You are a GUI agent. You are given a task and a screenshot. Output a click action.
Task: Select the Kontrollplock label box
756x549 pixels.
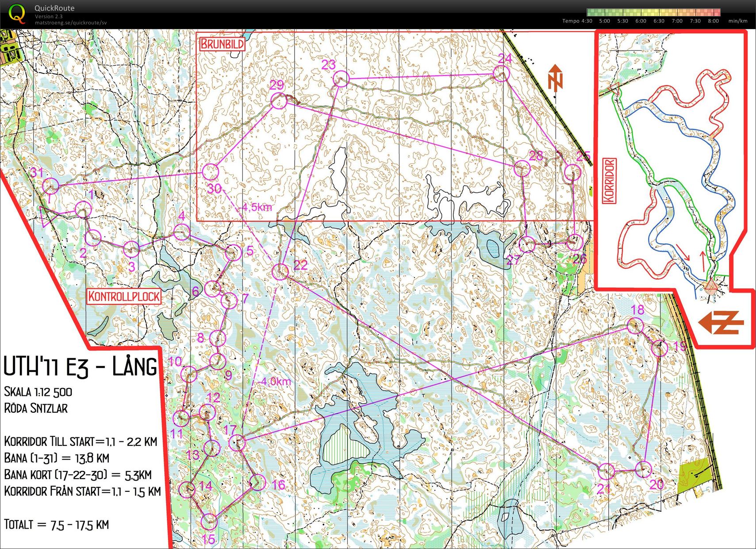point(124,296)
